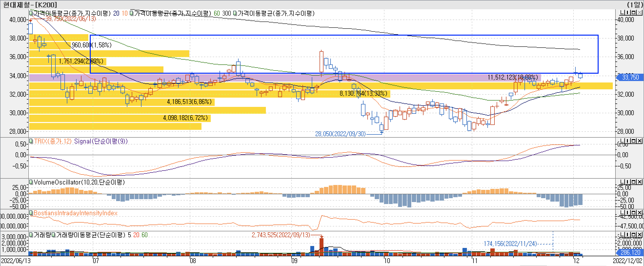Screen dimensions: 644x266
Task: Click the vertical bar icon of the price chart panel
Action: (628, 12)
